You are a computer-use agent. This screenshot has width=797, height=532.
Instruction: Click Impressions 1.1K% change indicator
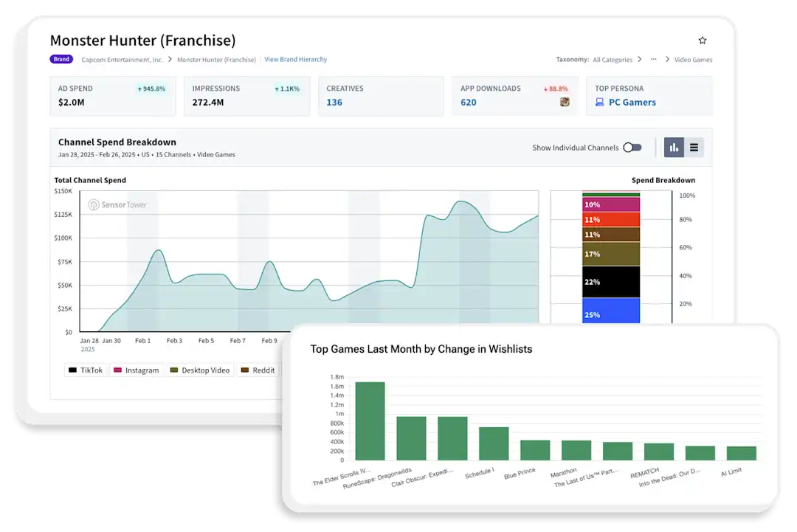286,89
